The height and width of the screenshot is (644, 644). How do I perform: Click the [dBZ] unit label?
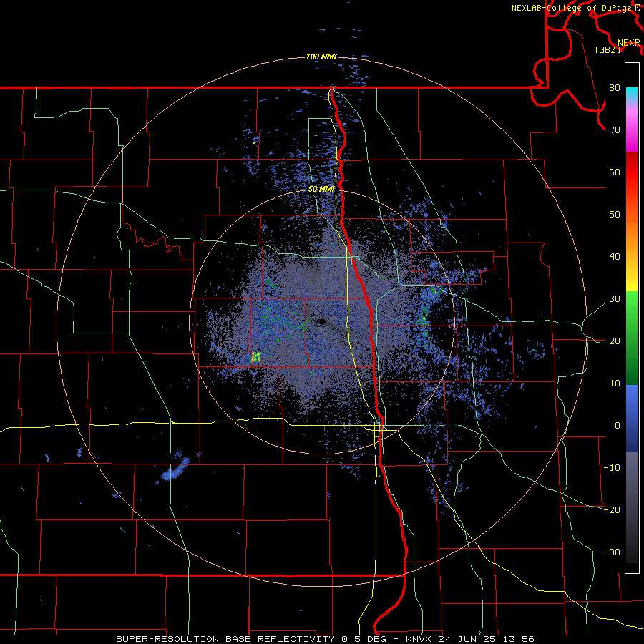(608, 49)
